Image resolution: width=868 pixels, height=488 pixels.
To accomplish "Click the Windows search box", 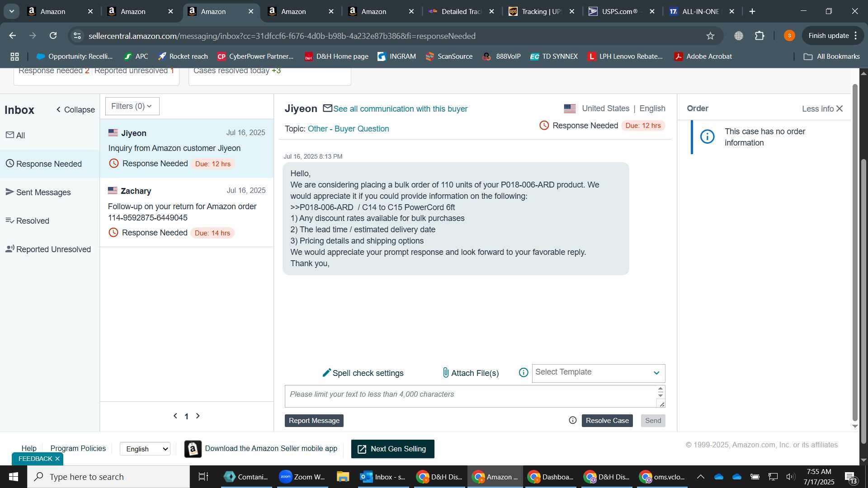I will (108, 477).
